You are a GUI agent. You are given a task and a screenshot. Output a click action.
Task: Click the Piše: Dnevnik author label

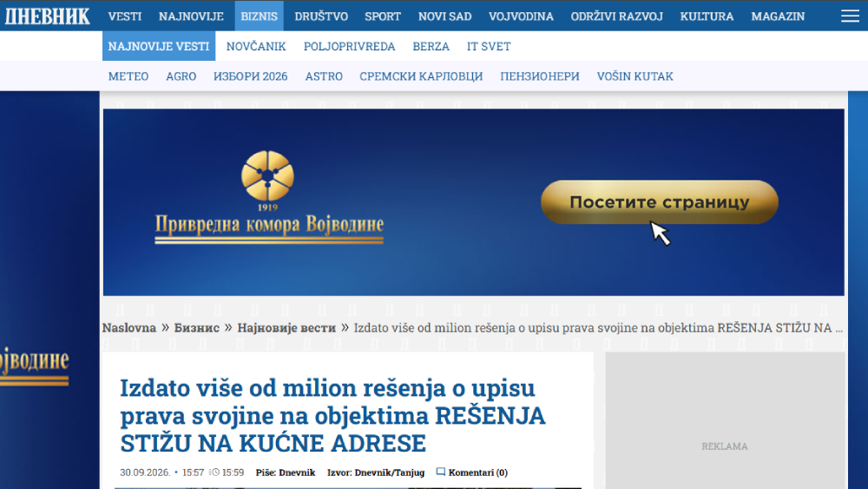[x=285, y=472]
